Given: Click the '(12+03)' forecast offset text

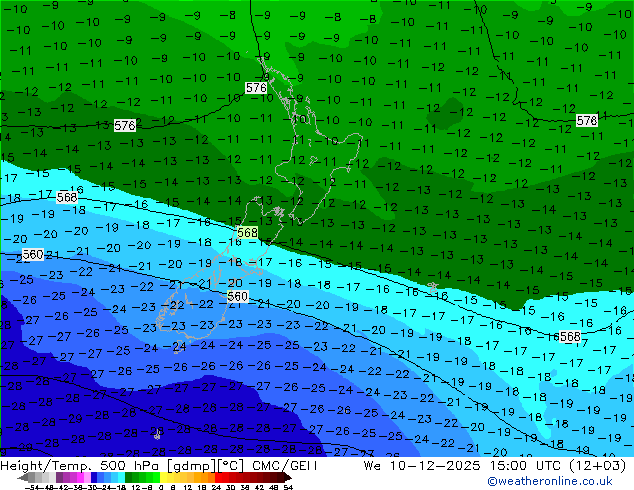Looking at the screenshot, I should pyautogui.click(x=598, y=466).
